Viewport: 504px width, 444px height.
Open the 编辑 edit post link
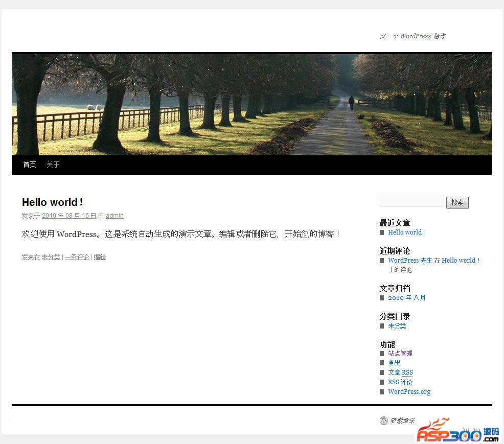[100, 257]
